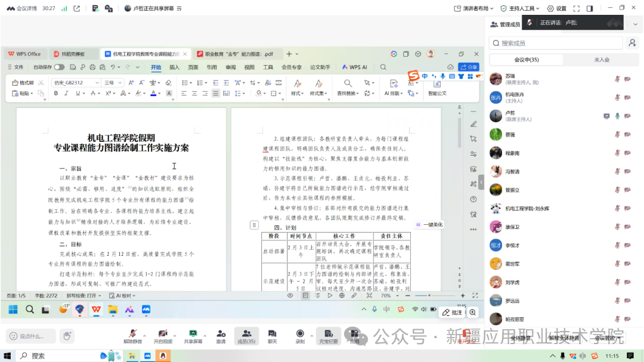The image size is (644, 362).
Task: Apply italic formatting in WPS toolbar
Action: [66, 93]
